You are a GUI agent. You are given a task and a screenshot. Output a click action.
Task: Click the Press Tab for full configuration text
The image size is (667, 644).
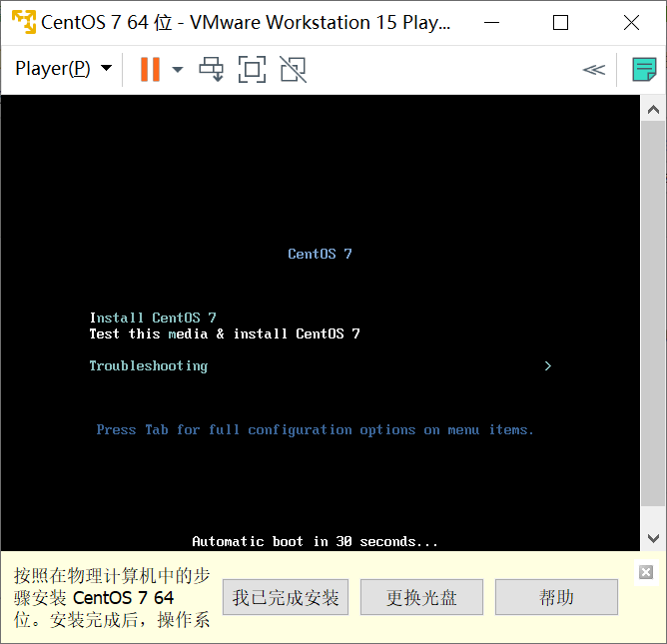[x=315, y=430]
